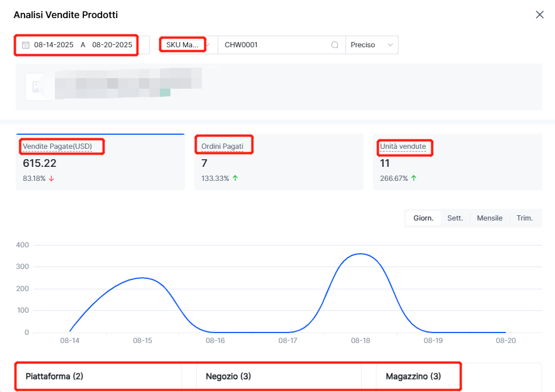Viewport: 555px width, 392px height.
Task: Click the end date 08-20-2025 field
Action: point(112,45)
